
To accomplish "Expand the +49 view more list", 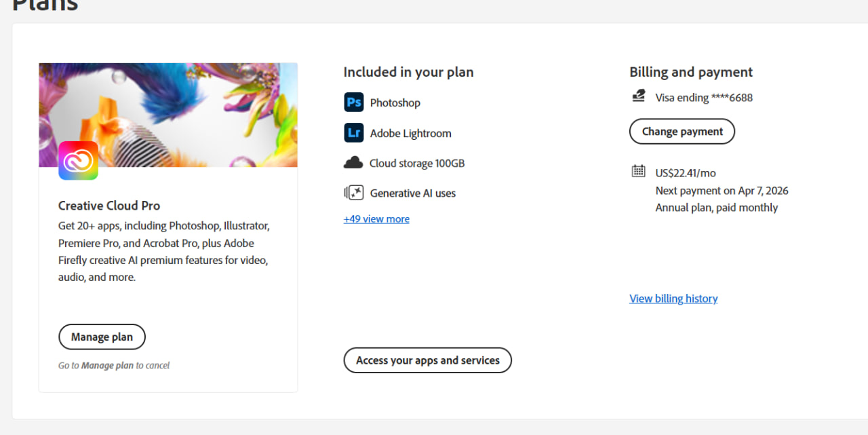I will pyautogui.click(x=376, y=219).
